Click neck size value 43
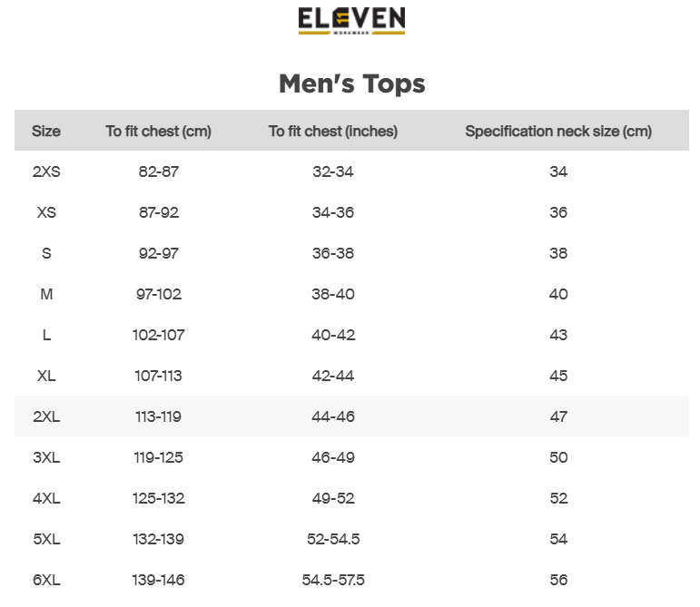700x607 pixels. 558,335
